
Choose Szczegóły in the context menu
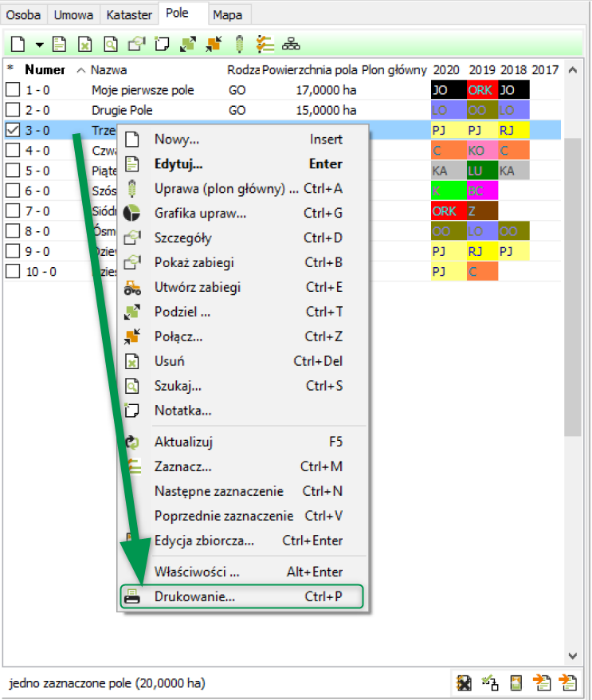point(243,238)
